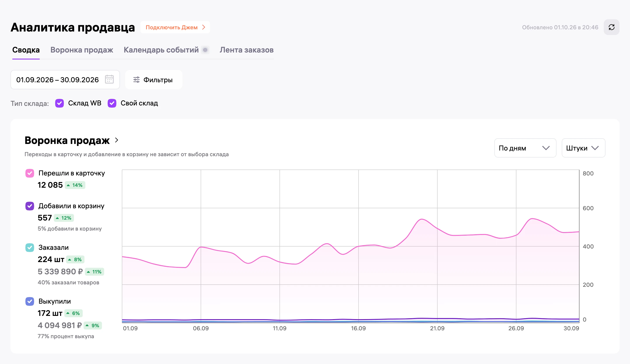The width and height of the screenshot is (630, 364).
Task: Switch to the Сводка tab
Action: click(26, 50)
